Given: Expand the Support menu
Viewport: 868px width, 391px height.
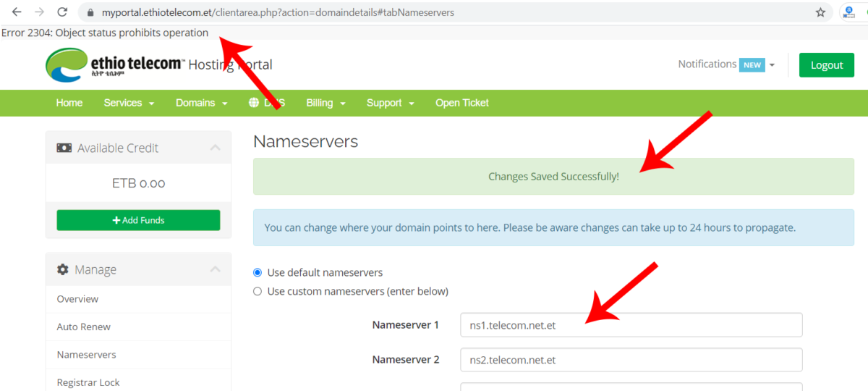Looking at the screenshot, I should 391,103.
